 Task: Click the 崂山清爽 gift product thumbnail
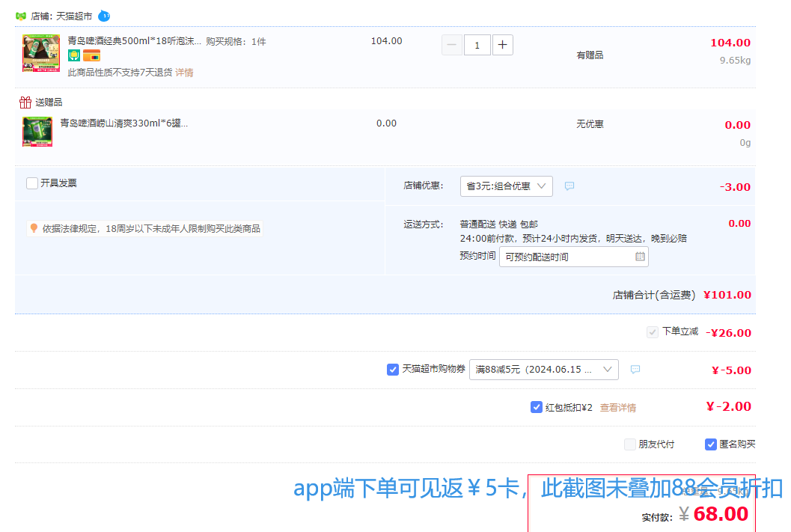pos(37,132)
